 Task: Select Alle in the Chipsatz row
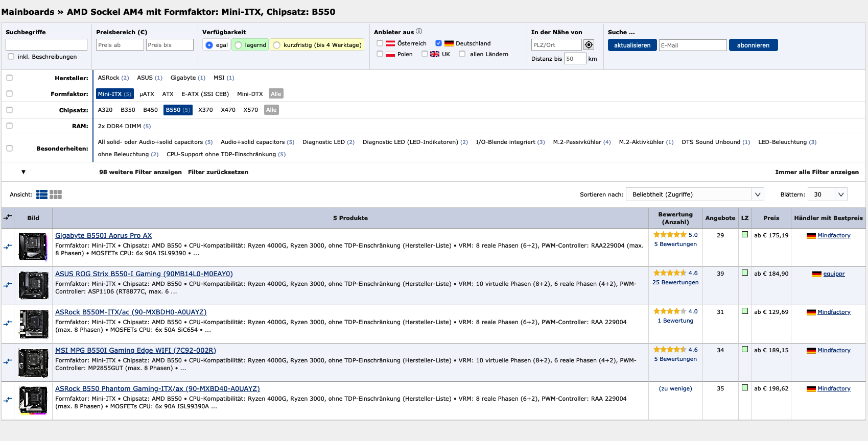coord(271,110)
